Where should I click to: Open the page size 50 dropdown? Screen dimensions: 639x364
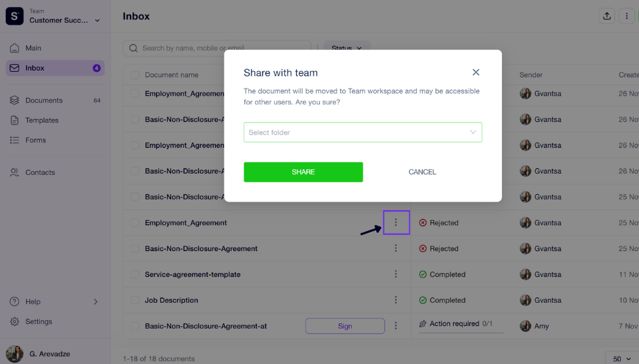point(622,359)
